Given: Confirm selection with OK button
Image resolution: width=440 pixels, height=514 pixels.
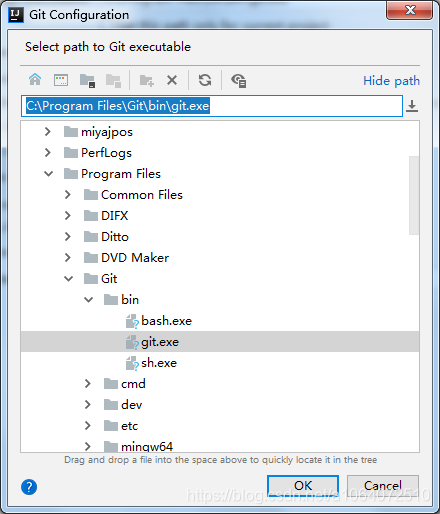Looking at the screenshot, I should pyautogui.click(x=303, y=486).
